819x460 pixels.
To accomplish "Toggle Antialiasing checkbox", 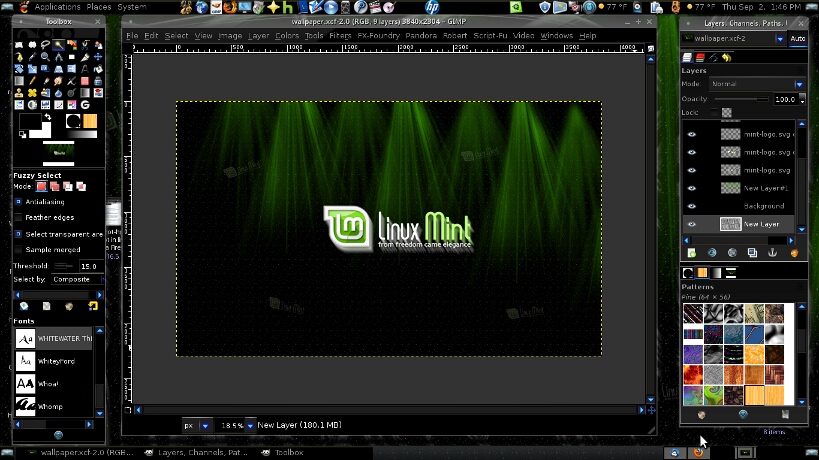I will coord(18,202).
